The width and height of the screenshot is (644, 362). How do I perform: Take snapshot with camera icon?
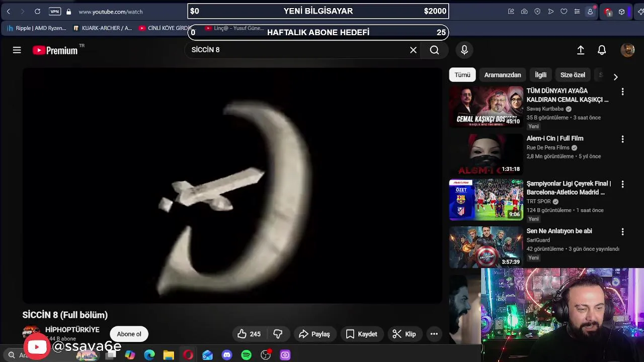coord(524,11)
